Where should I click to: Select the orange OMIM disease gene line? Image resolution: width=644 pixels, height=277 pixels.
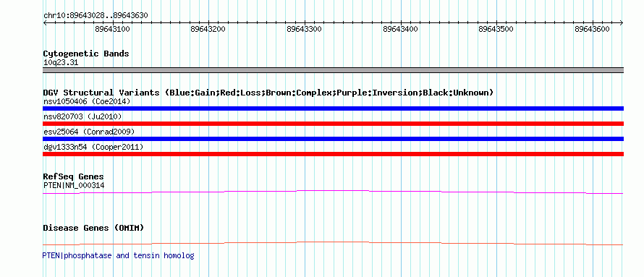pyautogui.click(x=333, y=243)
